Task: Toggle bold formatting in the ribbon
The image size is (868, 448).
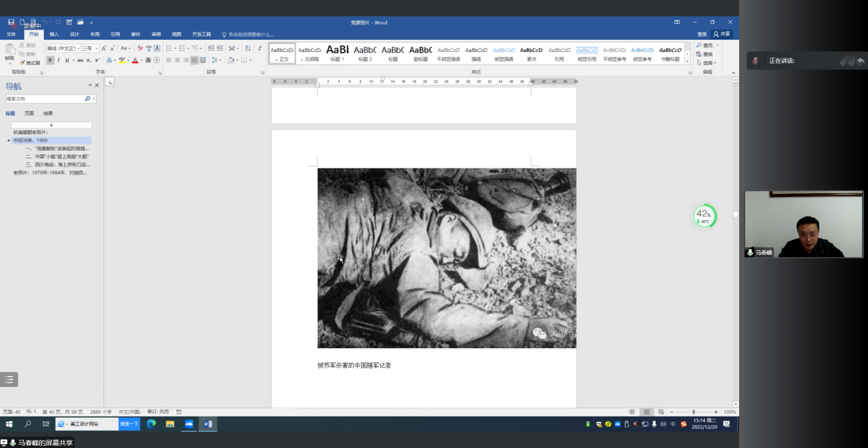Action: (50, 60)
